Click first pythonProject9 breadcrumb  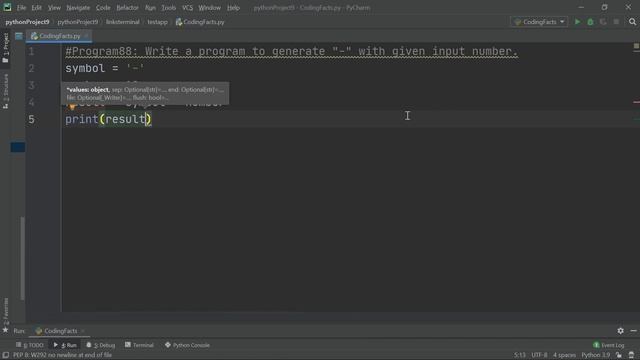[27, 22]
